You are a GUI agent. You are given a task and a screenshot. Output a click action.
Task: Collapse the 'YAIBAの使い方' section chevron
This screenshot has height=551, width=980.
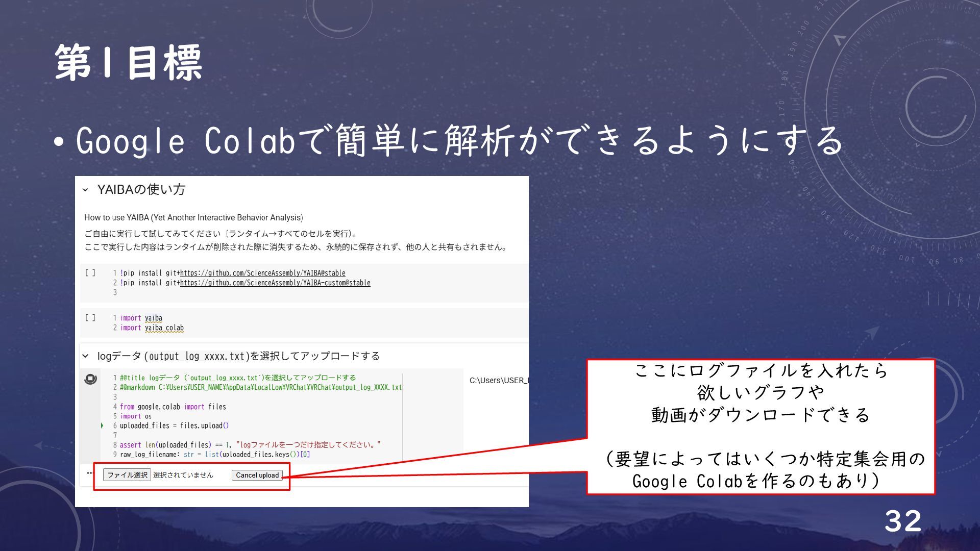85,190
